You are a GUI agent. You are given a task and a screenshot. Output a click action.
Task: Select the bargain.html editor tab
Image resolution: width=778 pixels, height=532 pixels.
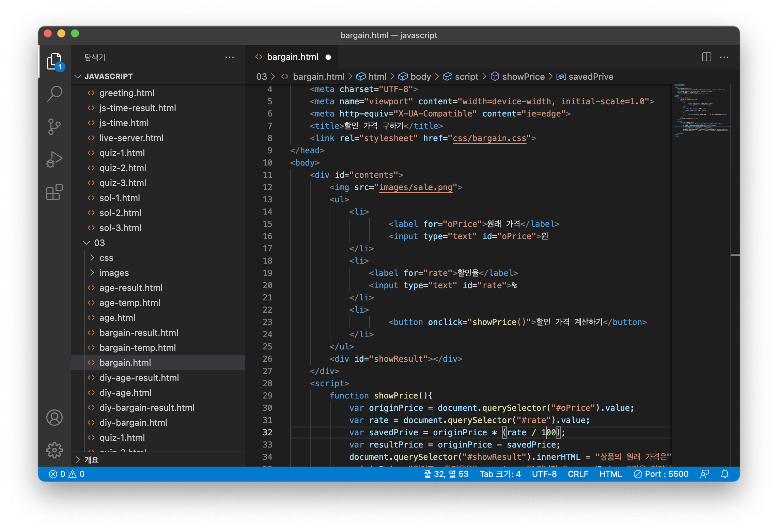point(292,57)
